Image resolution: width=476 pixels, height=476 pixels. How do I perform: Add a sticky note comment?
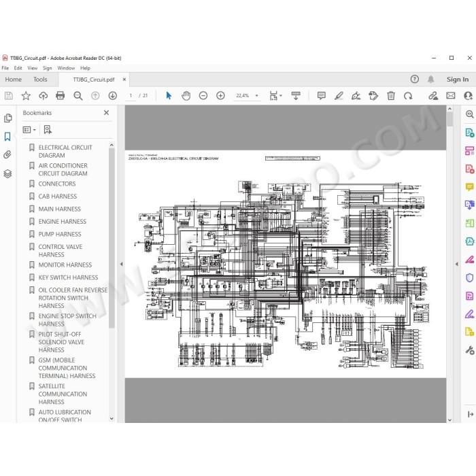click(x=321, y=96)
